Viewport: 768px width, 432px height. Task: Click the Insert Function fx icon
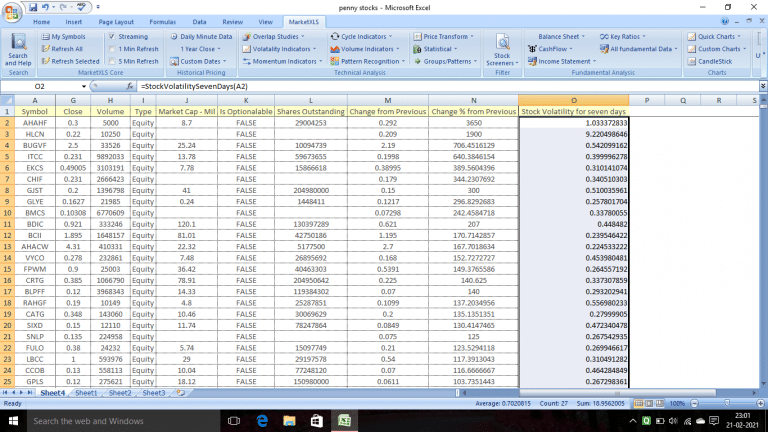coord(130,86)
